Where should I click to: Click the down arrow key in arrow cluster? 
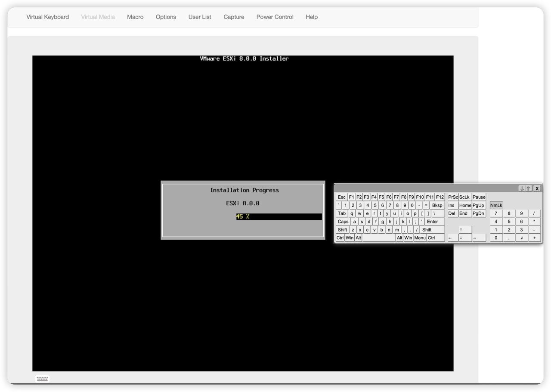pos(465,238)
